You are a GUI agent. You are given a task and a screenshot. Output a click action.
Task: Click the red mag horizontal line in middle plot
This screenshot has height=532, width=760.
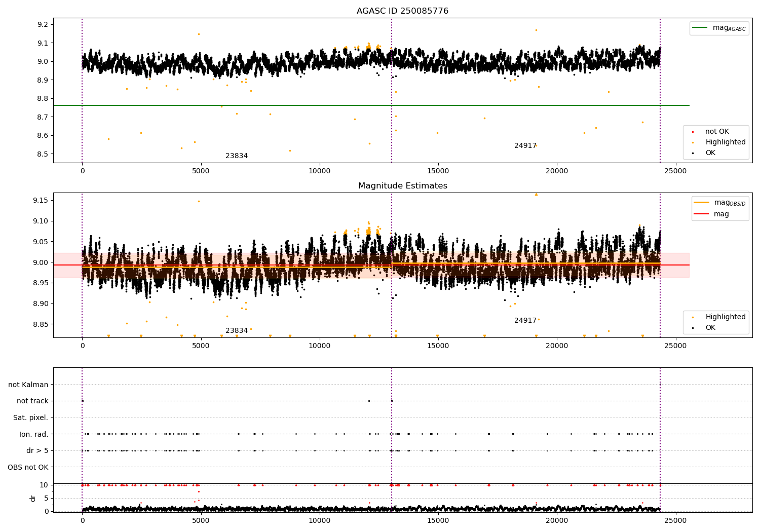tap(371, 265)
